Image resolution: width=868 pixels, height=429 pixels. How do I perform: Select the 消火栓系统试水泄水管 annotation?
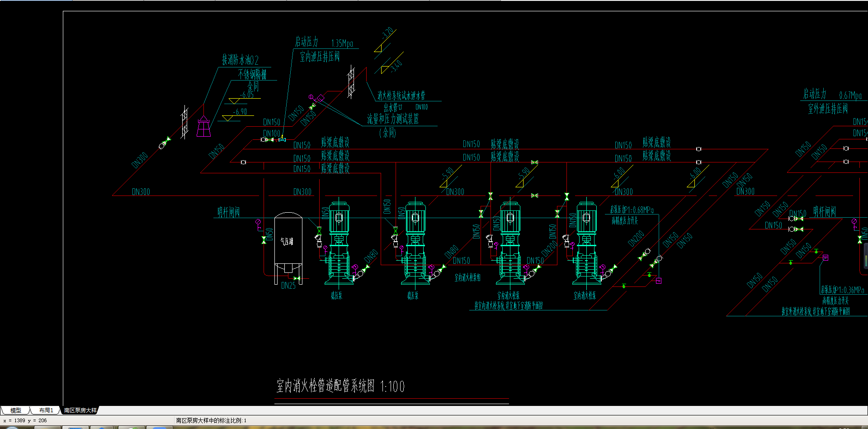[x=401, y=95]
